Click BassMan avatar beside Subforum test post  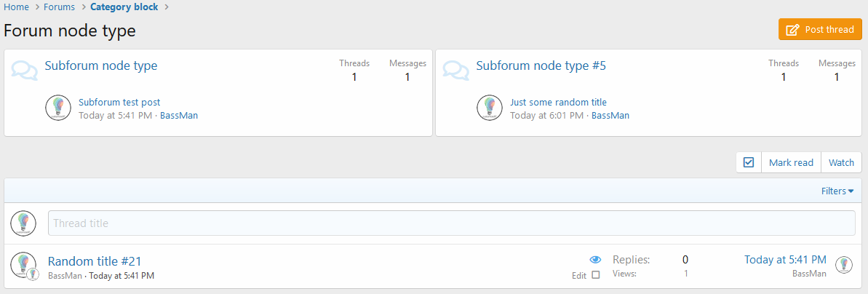click(x=58, y=108)
